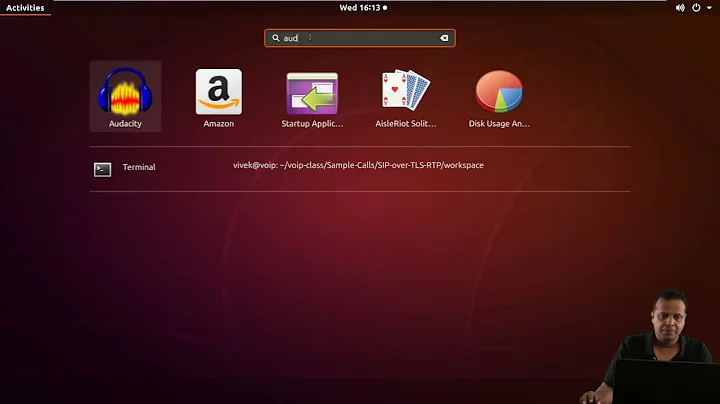Open Disk Usage Analyzer app
Image resolution: width=720 pixels, height=404 pixels.
click(x=499, y=91)
